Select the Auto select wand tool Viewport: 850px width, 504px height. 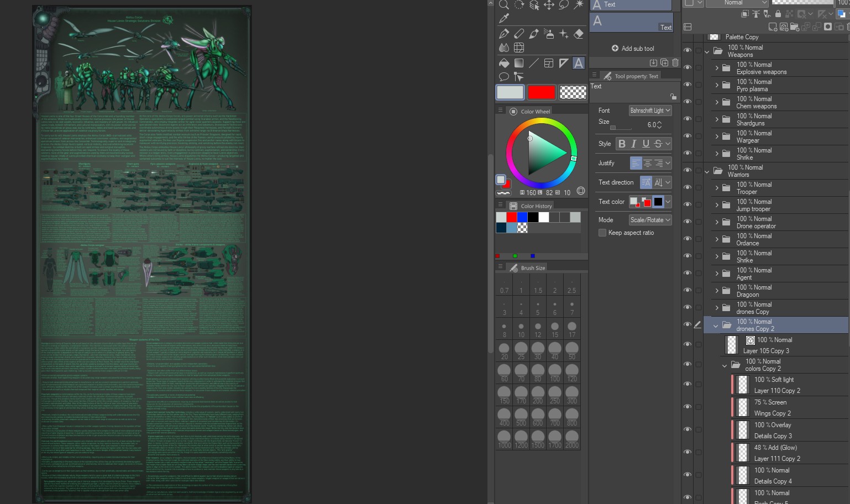coord(579,5)
